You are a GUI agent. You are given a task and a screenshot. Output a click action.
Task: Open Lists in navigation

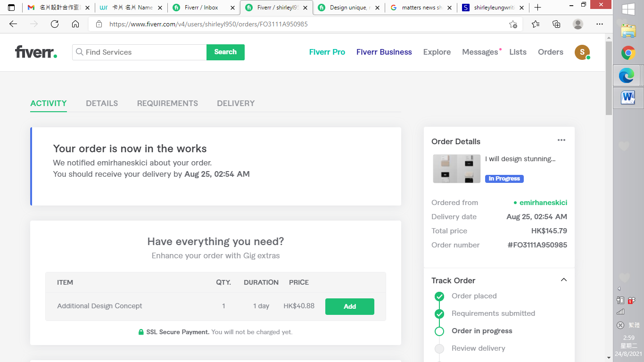point(518,52)
